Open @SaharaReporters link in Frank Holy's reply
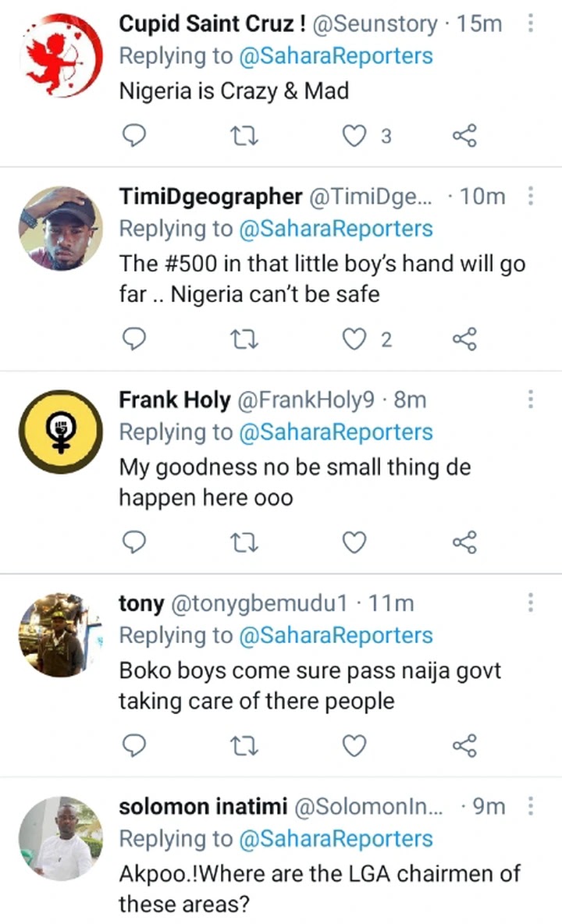 pyautogui.click(x=336, y=432)
